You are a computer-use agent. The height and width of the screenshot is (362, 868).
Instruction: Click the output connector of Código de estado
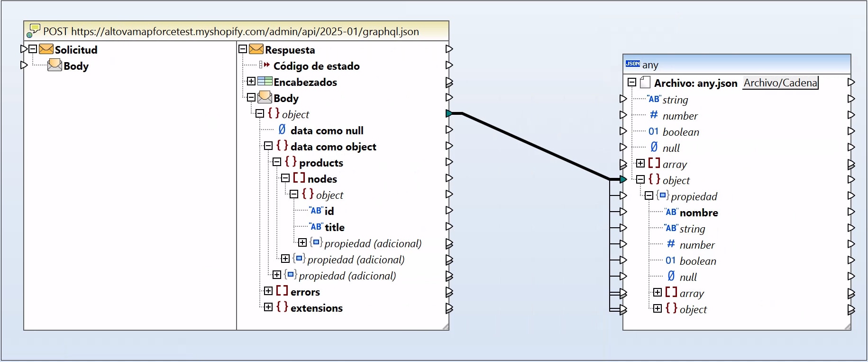[x=449, y=65]
